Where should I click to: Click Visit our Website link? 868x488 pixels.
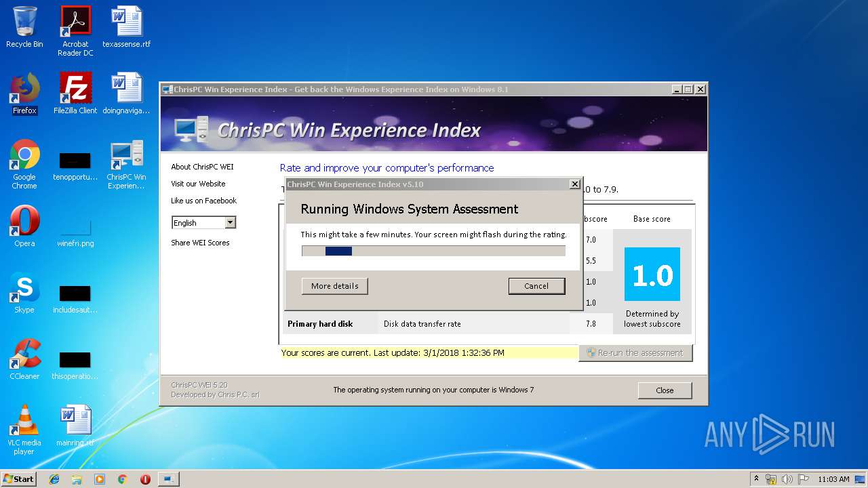[x=198, y=184]
